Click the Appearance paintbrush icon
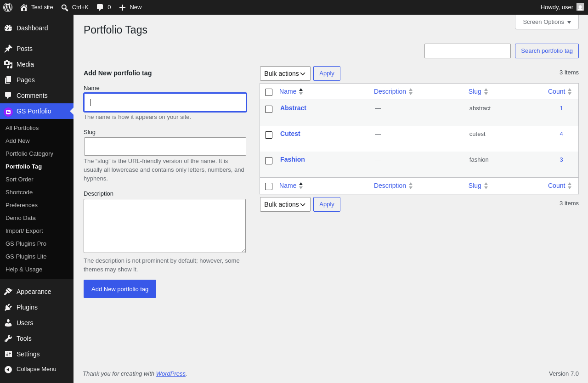 coord(8,292)
